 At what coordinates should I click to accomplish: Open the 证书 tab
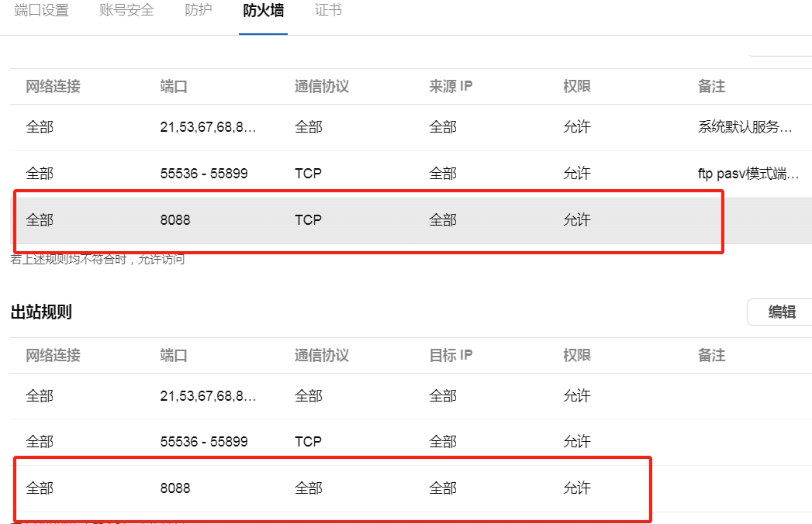[328, 10]
